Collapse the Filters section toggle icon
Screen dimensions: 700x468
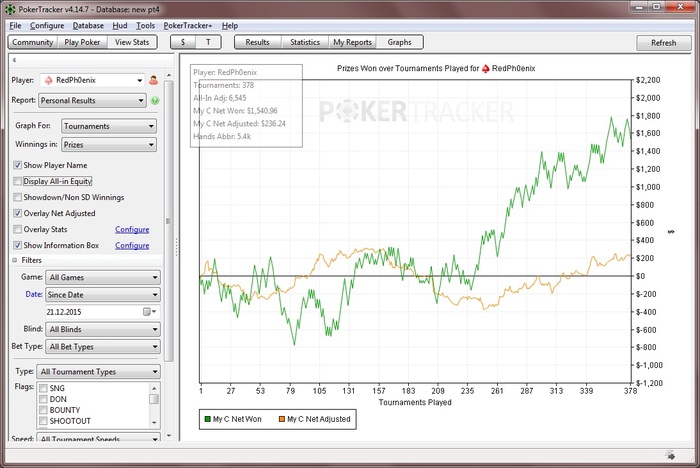pos(13,260)
